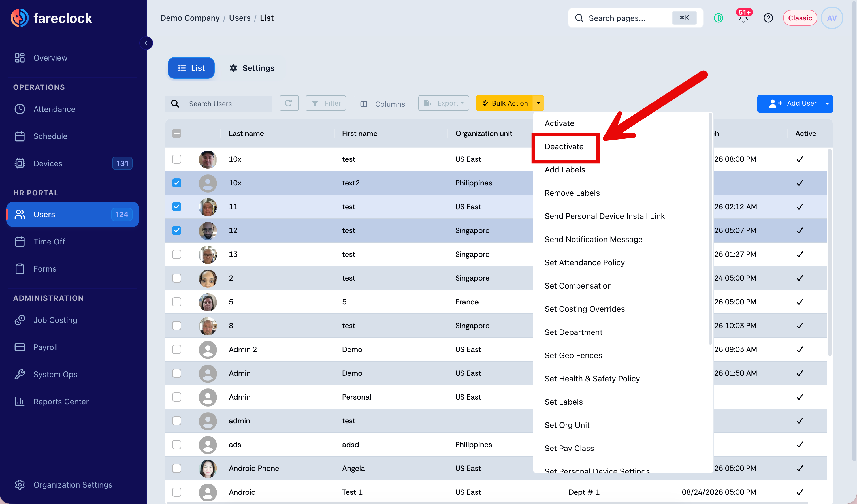Expand the Add User dropdown arrow

tap(827, 103)
